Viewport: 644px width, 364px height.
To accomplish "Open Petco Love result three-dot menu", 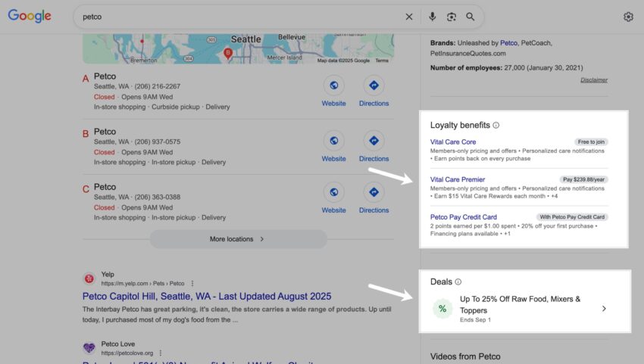I will [x=161, y=353].
